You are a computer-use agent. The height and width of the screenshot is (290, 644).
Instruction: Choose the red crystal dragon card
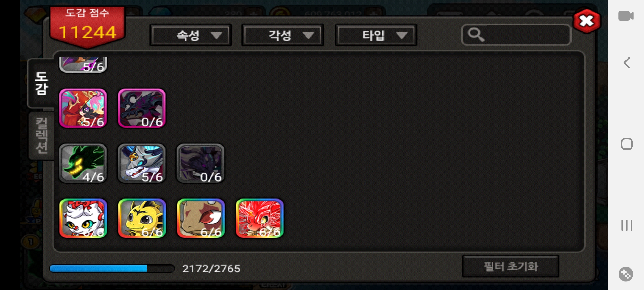point(259,218)
